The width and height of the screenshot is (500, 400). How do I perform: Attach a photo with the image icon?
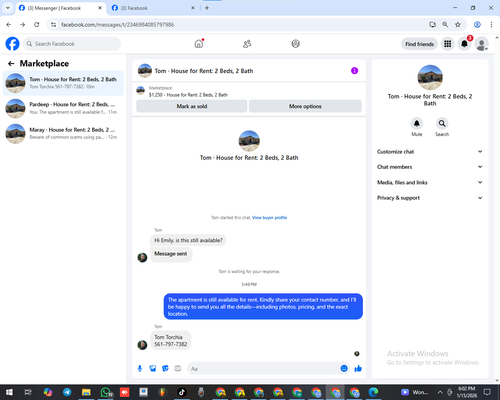(153, 368)
